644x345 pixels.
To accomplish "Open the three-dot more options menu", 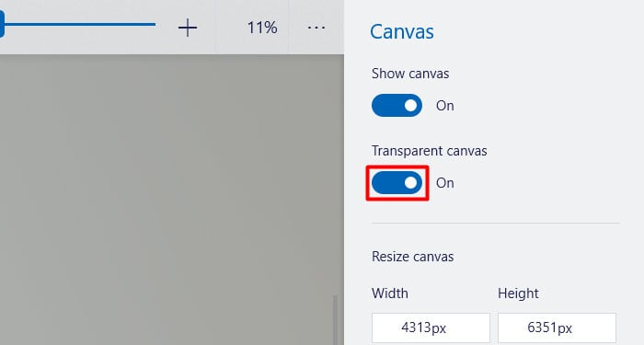I will point(316,28).
